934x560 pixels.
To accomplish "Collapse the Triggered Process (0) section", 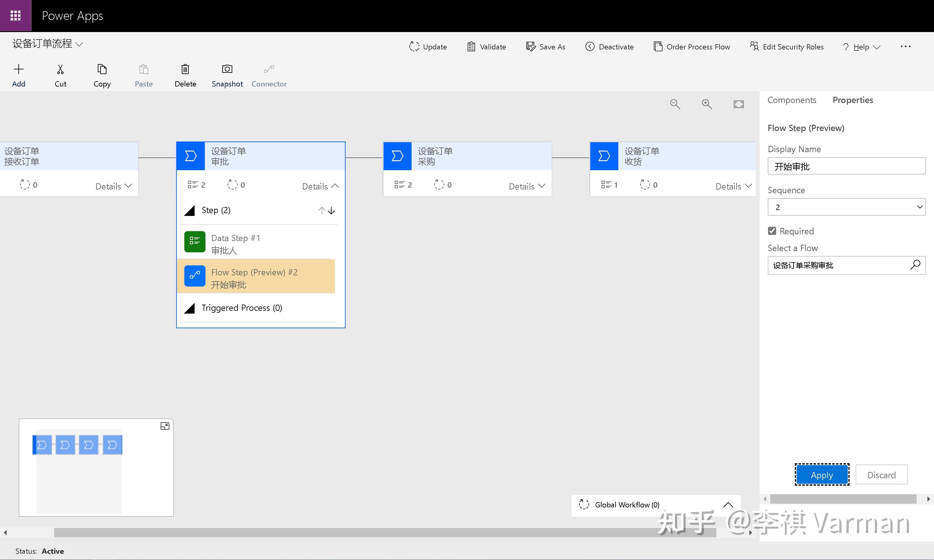I will [x=189, y=308].
